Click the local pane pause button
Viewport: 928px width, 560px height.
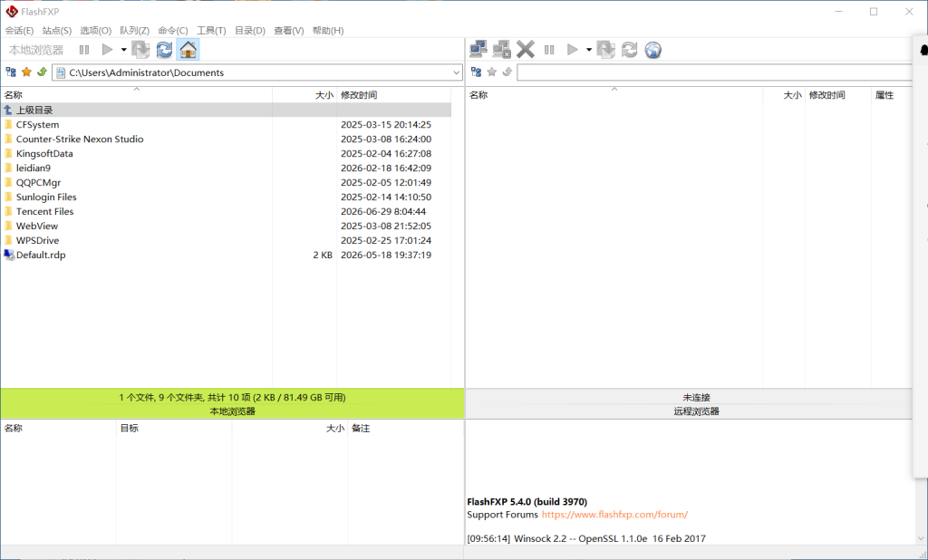coord(84,50)
